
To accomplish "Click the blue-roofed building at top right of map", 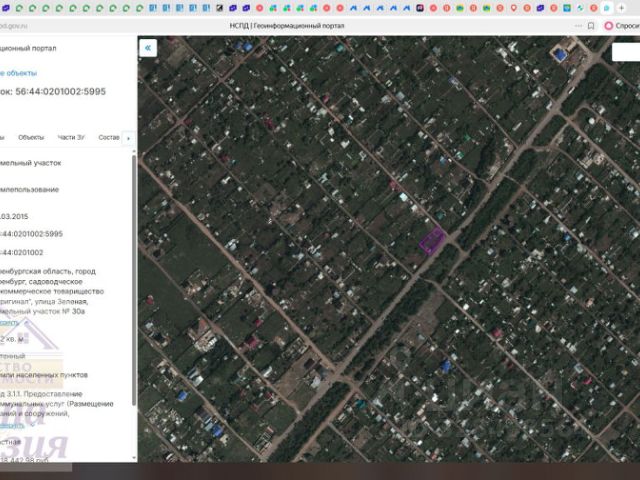I will (561, 54).
